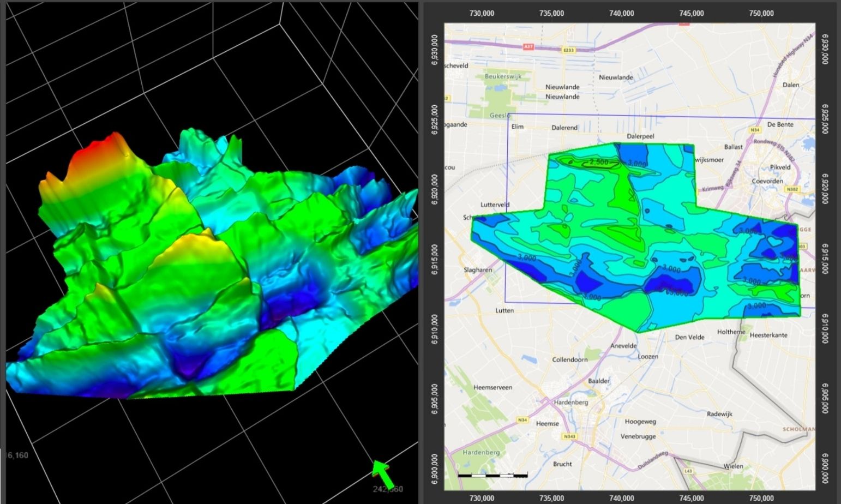Click the Coevorden town label

[767, 181]
